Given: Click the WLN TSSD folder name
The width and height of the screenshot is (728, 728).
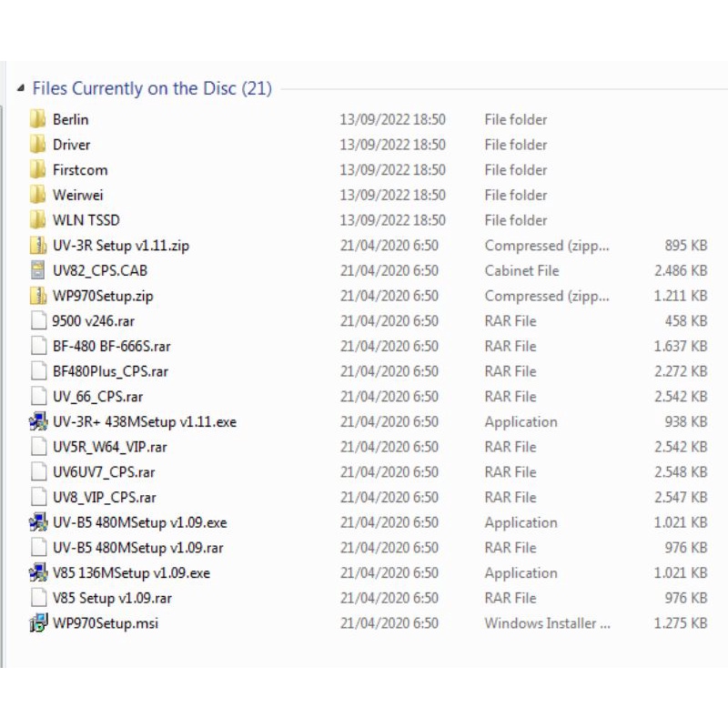Looking at the screenshot, I should [86, 220].
